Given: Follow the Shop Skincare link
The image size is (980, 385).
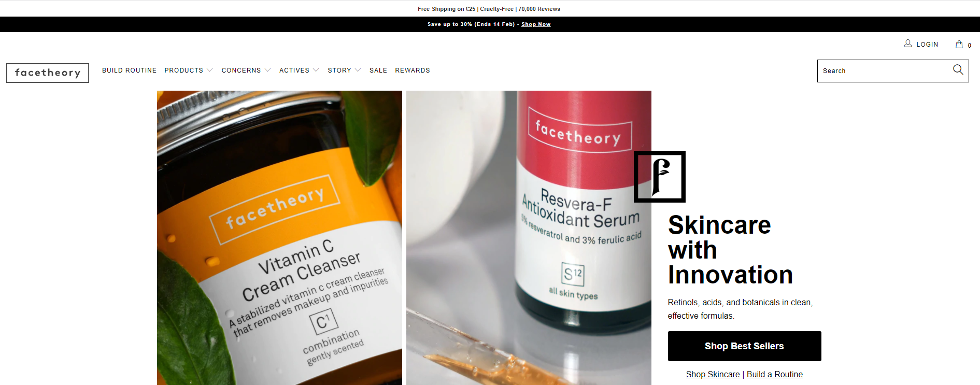Looking at the screenshot, I should tap(713, 374).
